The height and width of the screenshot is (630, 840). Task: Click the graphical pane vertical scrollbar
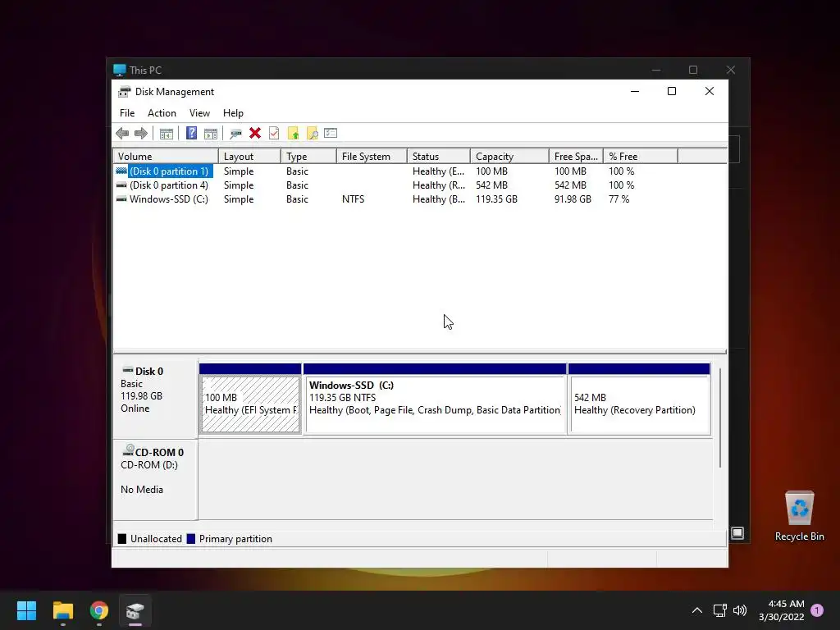click(x=720, y=418)
